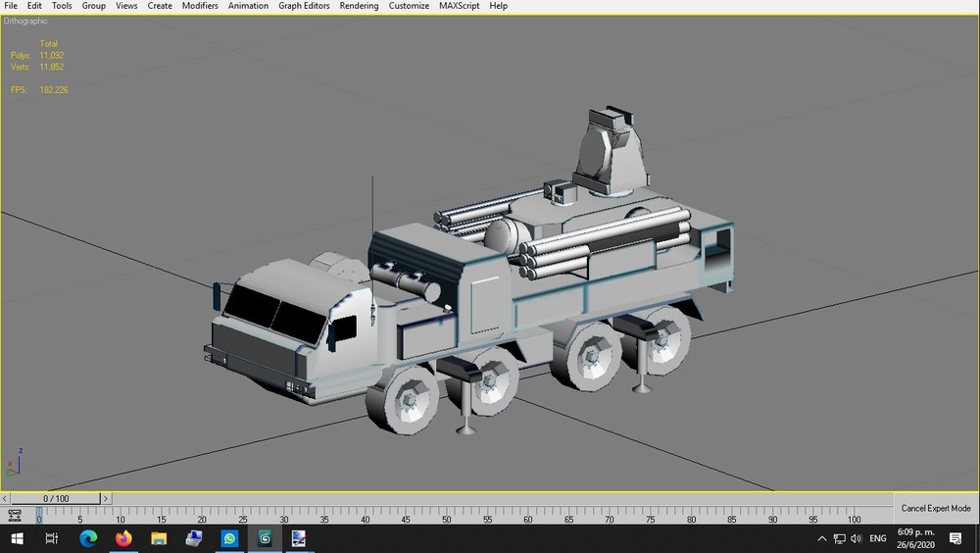Open the computer-with-disk taskbar app
Image resolution: width=980 pixels, height=553 pixels.
click(x=194, y=538)
